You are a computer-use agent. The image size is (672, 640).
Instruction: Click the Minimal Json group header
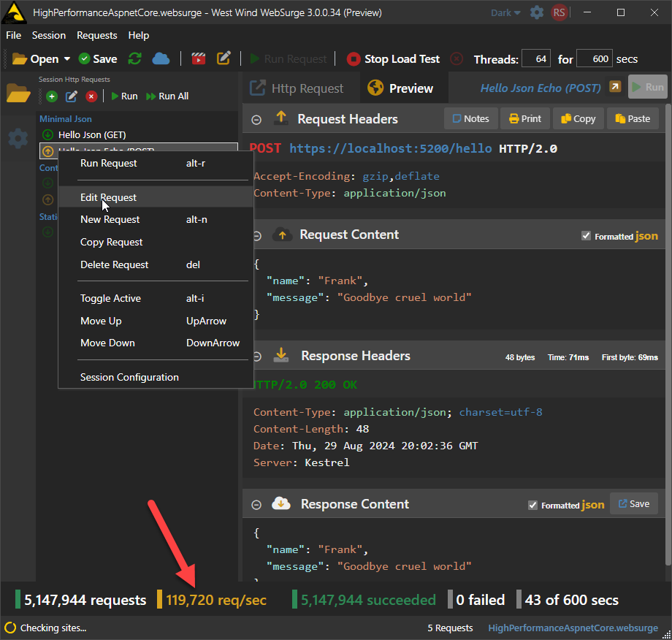[66, 119]
